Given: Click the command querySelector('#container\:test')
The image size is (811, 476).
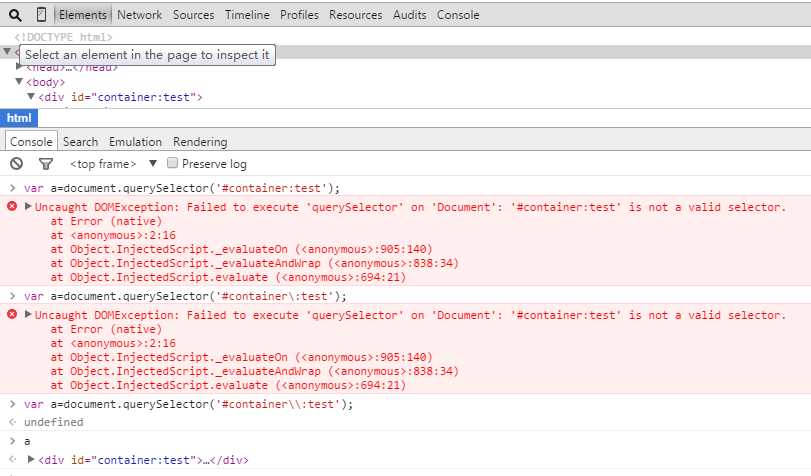Looking at the screenshot, I should (x=185, y=296).
